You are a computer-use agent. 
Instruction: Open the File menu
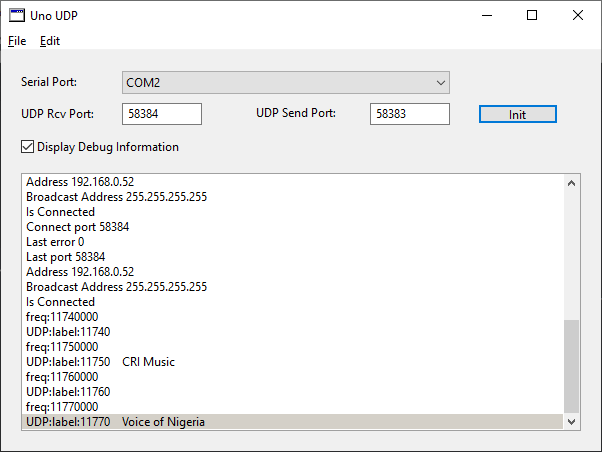tap(17, 41)
